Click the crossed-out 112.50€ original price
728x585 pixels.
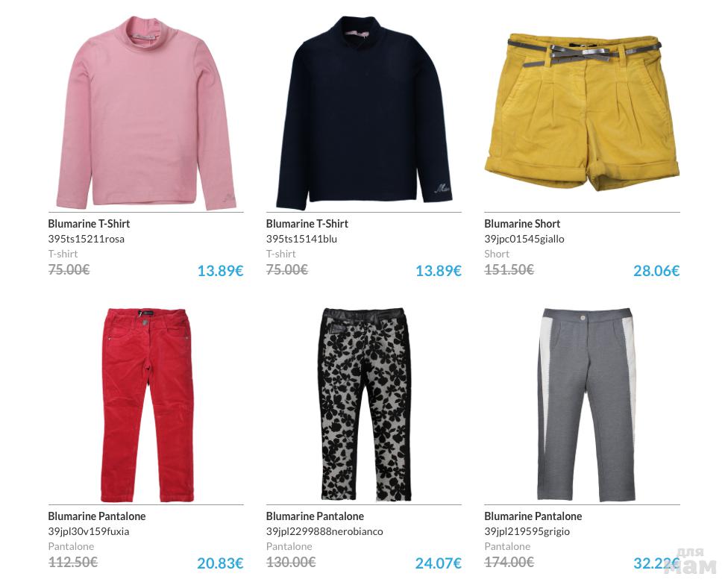(73, 563)
